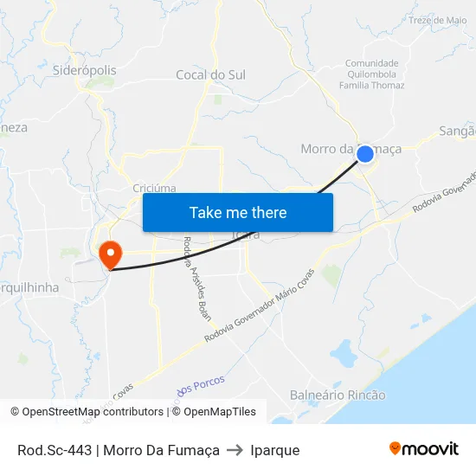Click the Criciúma city label
Screen dimensions: 476x476
click(154, 188)
